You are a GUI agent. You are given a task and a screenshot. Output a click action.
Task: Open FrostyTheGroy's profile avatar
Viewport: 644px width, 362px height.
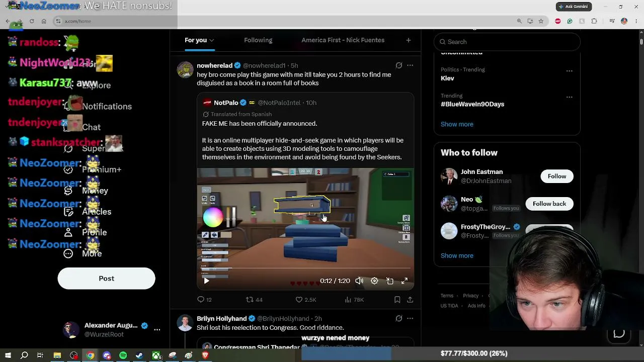point(449,231)
